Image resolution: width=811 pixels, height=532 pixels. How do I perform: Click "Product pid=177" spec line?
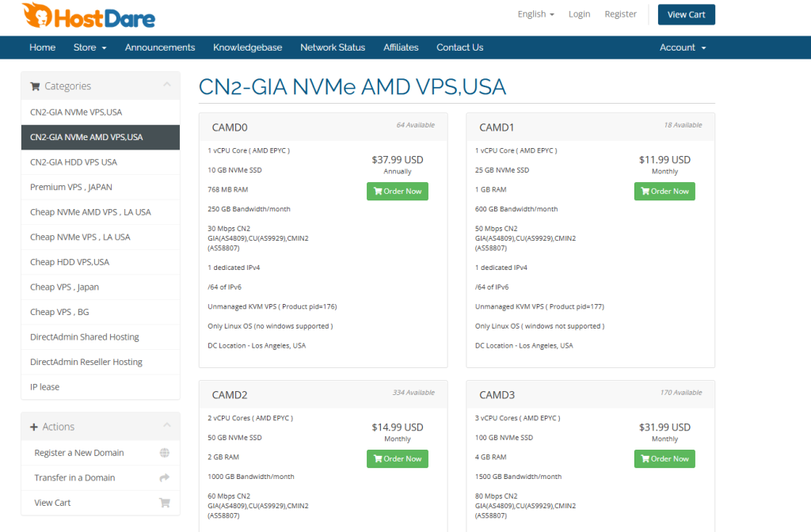[539, 306]
